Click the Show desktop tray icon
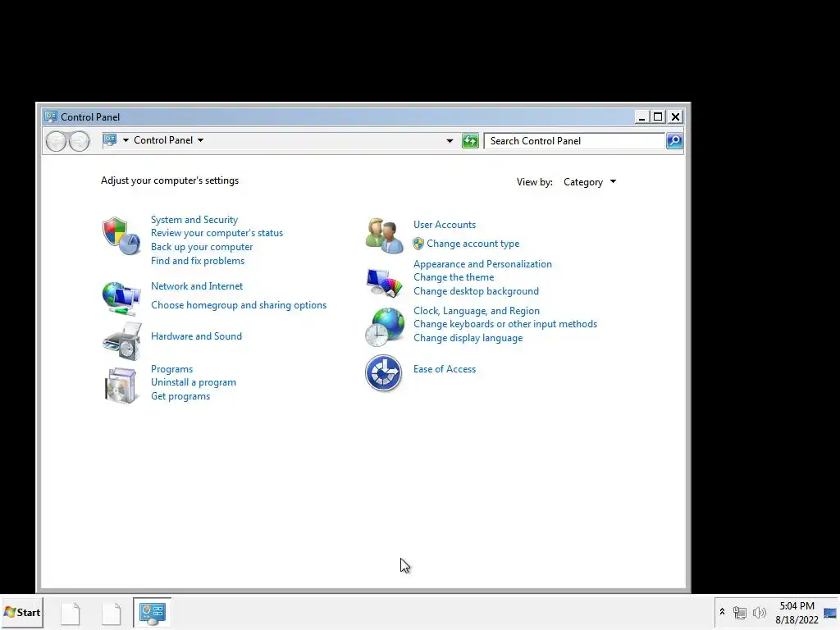The image size is (840, 630). (830, 613)
